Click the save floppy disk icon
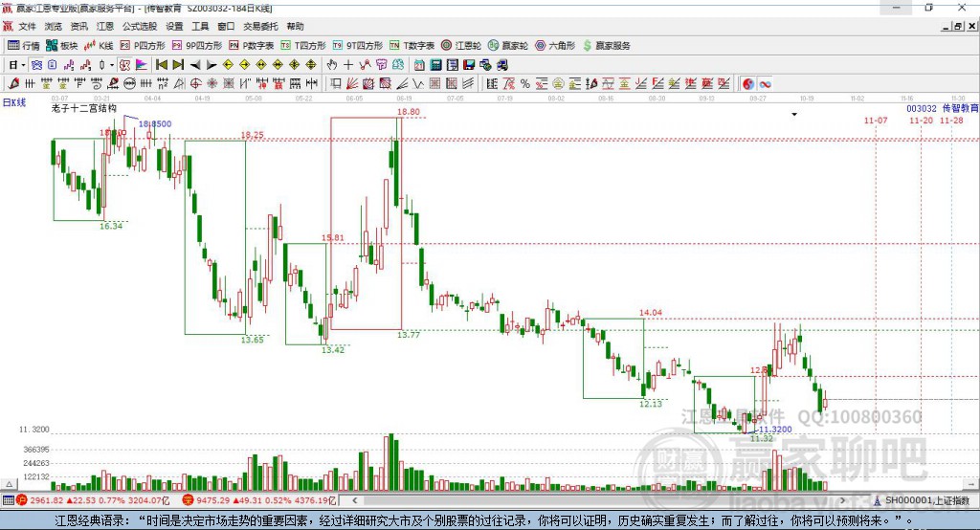980x530 pixels. click(x=469, y=65)
